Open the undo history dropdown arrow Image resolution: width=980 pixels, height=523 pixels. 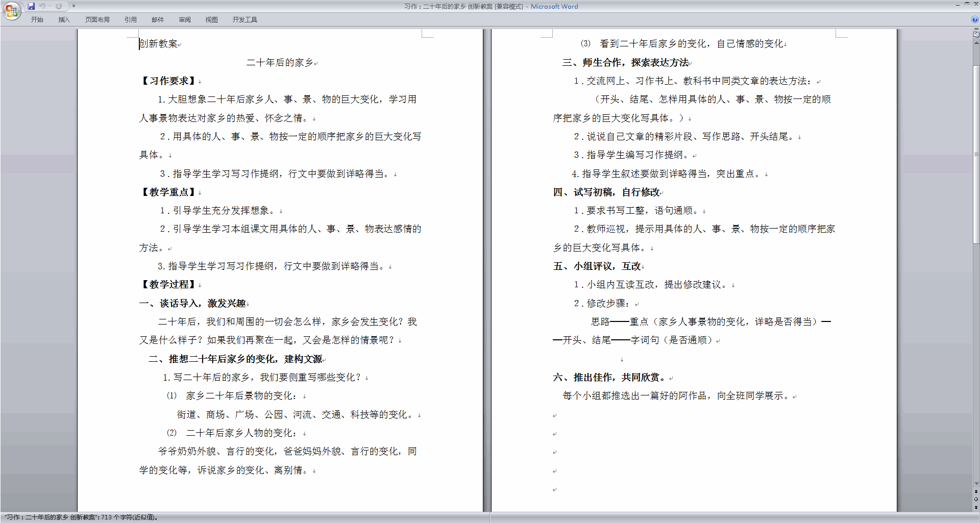50,6
